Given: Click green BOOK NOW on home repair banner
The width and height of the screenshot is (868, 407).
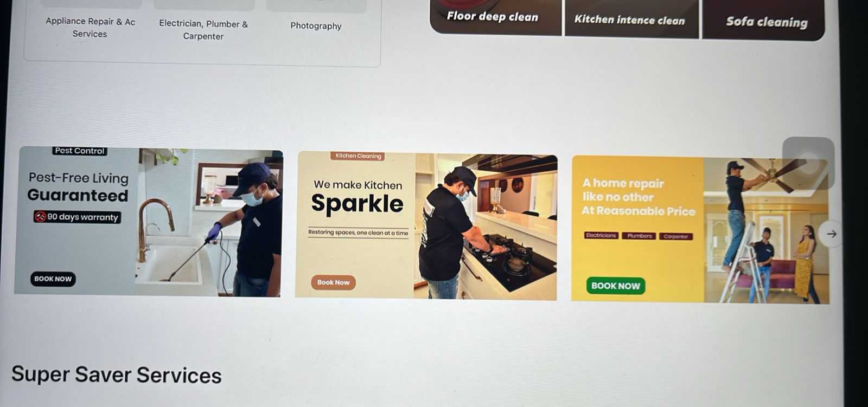Looking at the screenshot, I should point(615,286).
